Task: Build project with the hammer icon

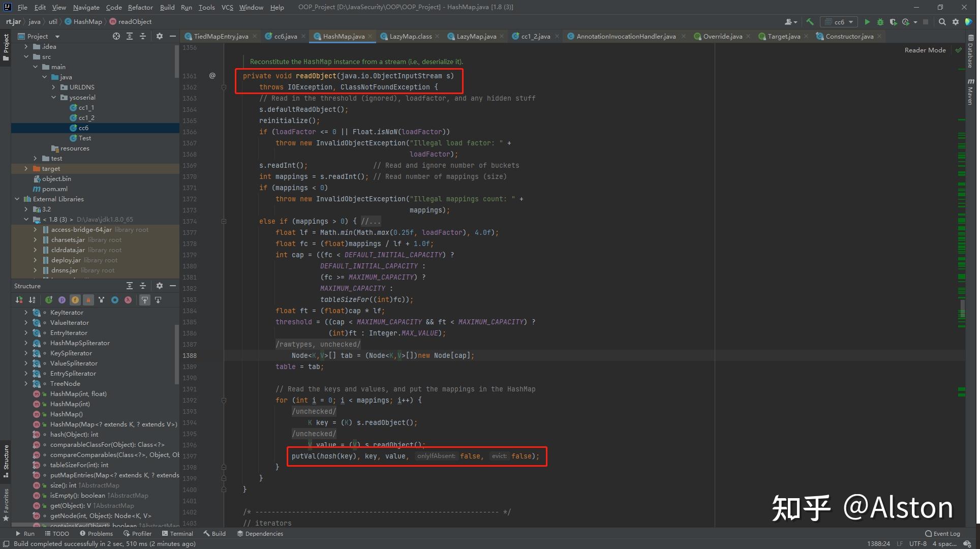Action: pos(810,22)
